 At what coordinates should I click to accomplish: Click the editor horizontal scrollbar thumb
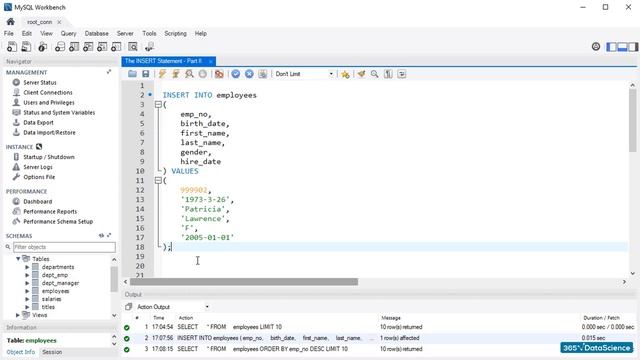(244, 282)
